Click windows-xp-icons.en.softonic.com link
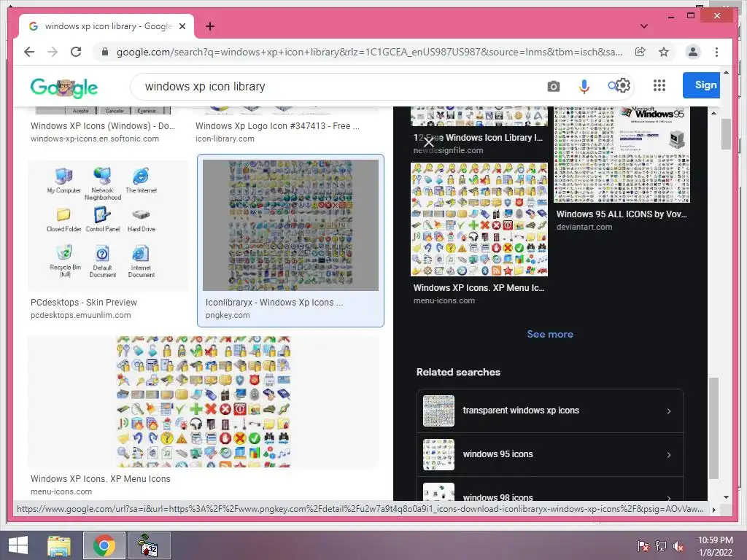Image resolution: width=747 pixels, height=560 pixels. (95, 139)
